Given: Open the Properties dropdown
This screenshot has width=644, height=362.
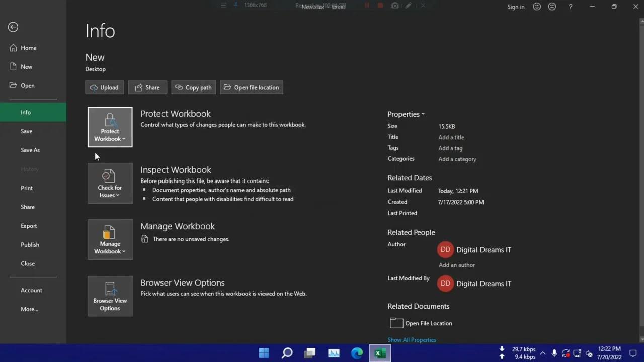Looking at the screenshot, I should [423, 114].
